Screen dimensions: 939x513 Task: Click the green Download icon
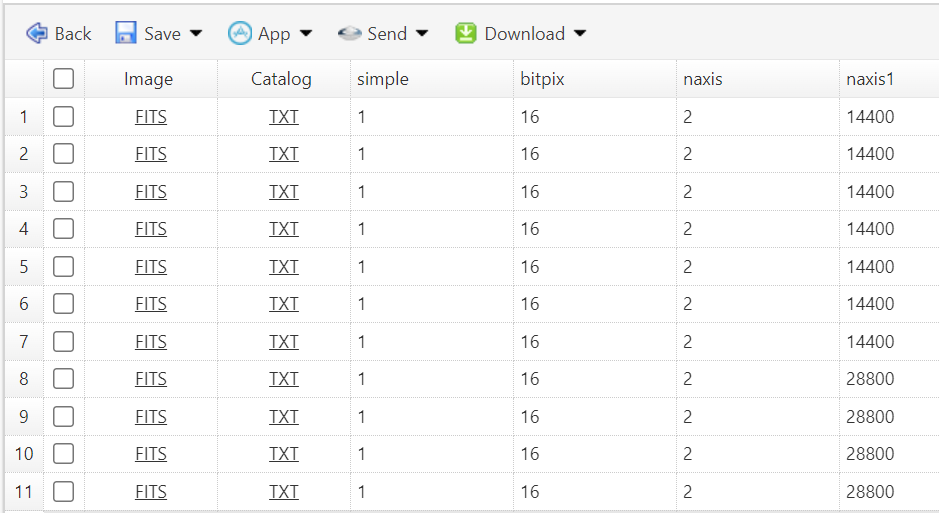click(466, 33)
